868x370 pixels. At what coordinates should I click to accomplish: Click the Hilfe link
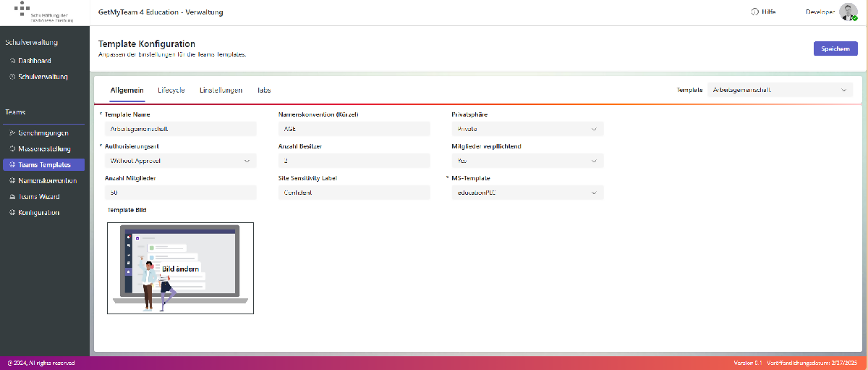[x=769, y=12]
